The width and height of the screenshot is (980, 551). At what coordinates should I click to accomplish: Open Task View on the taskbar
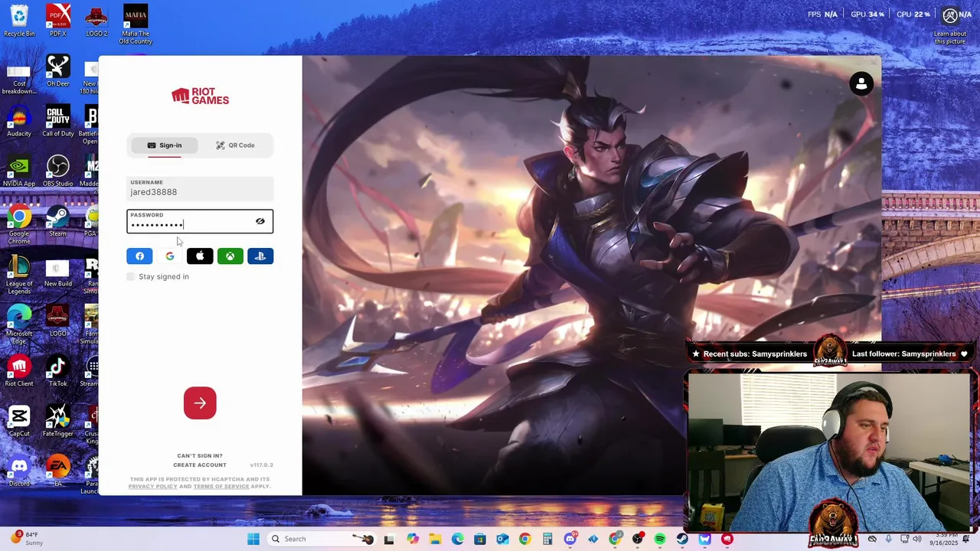click(x=389, y=539)
